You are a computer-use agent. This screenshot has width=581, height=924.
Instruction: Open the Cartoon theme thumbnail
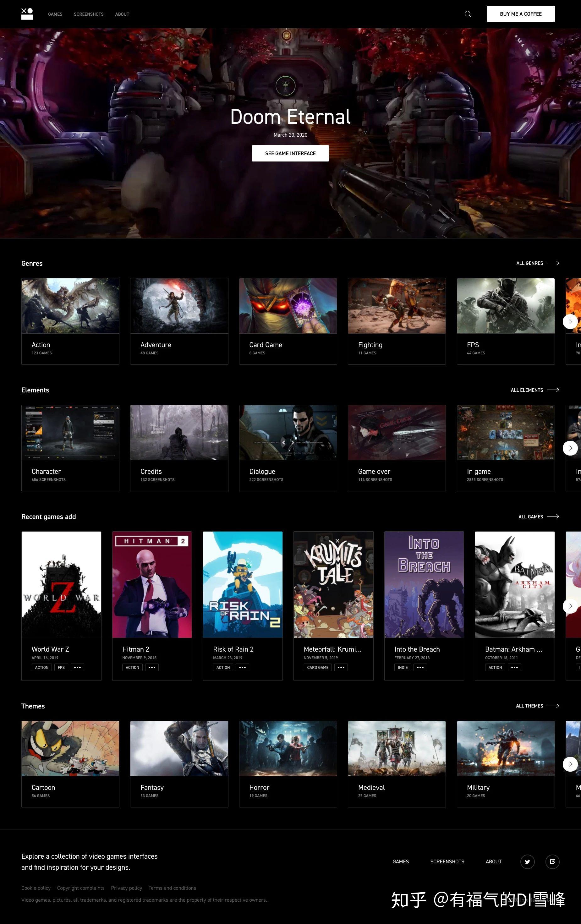click(70, 748)
